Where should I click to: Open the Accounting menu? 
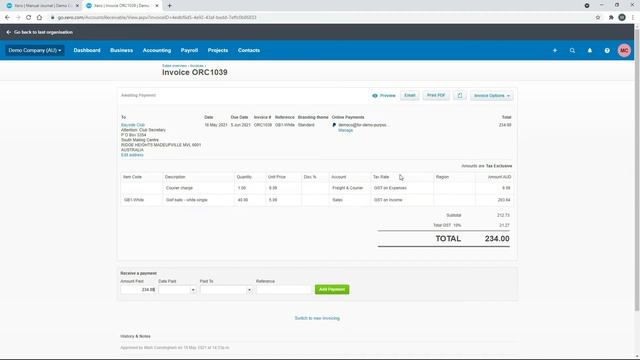(x=157, y=50)
